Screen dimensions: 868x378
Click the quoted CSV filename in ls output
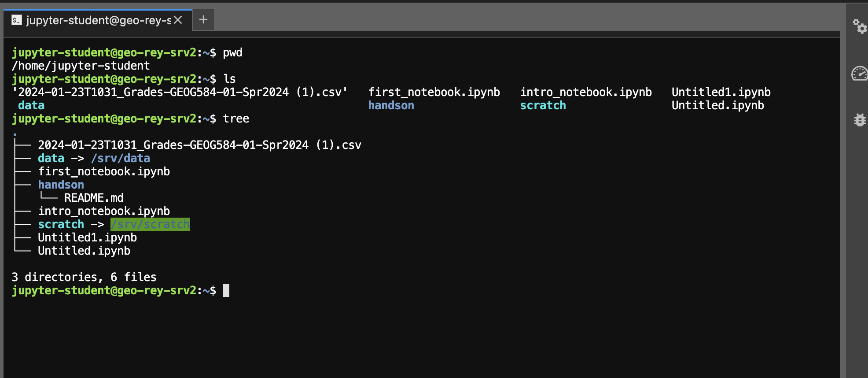[180, 92]
